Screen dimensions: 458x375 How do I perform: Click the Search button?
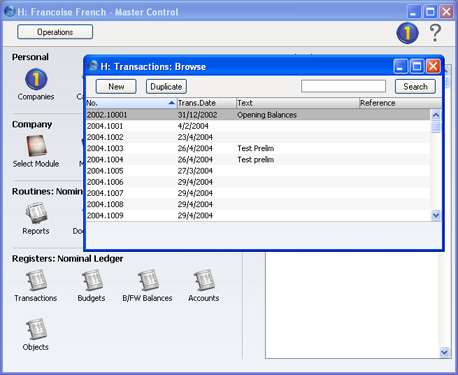(x=415, y=87)
